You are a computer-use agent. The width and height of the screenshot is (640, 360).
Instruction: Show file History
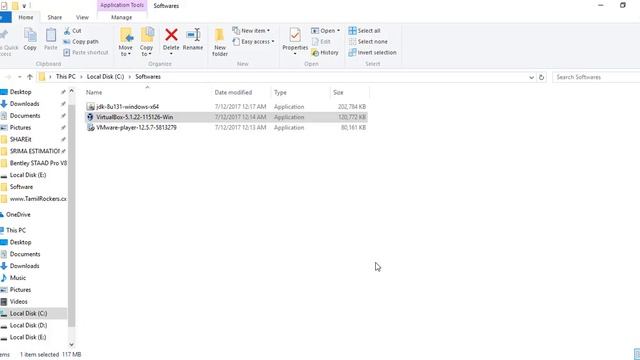point(325,53)
